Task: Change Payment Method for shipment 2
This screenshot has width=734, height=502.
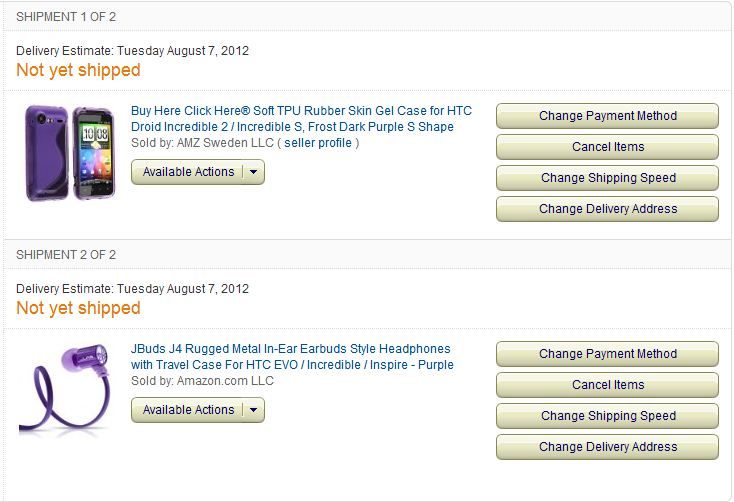Action: 607,354
